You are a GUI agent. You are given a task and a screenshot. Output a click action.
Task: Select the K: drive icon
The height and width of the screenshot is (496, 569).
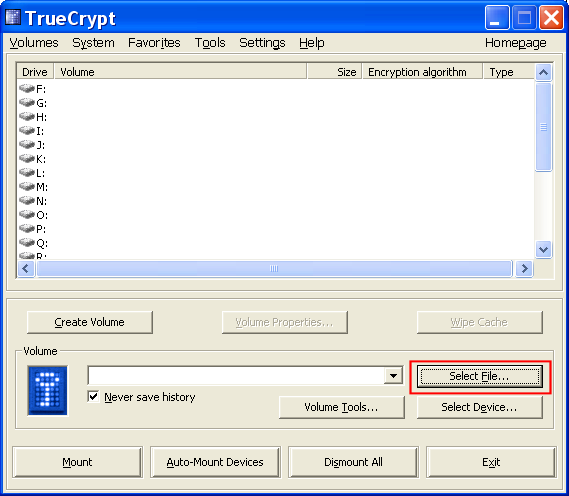27,159
